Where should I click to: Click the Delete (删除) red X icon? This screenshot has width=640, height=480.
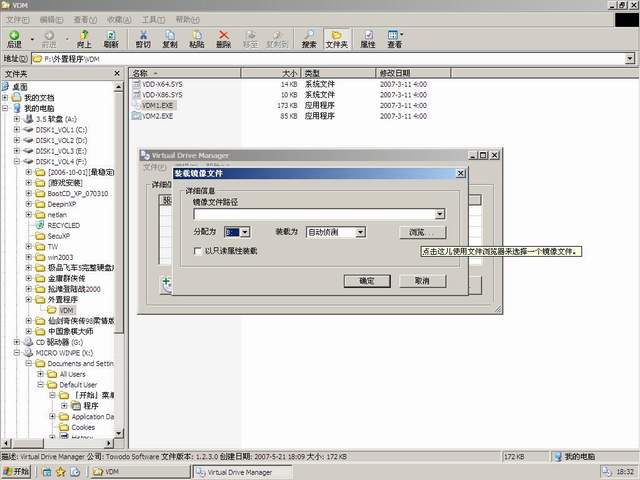[x=224, y=38]
